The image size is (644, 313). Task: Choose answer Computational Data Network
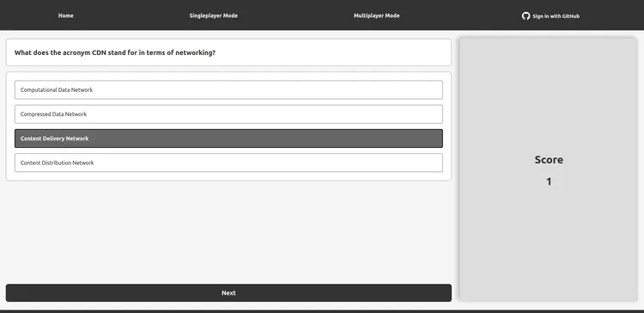click(x=228, y=89)
